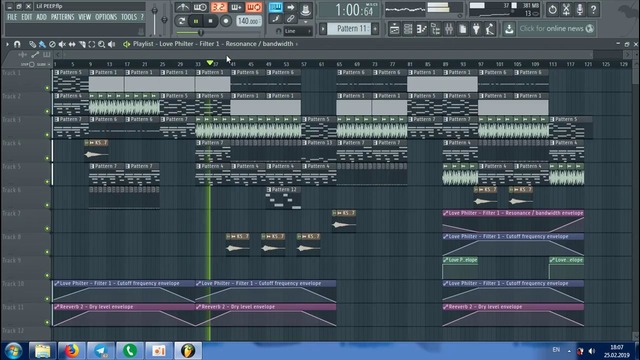This screenshot has height=360, width=640.
Task: Click the arrow left of Pattern 11
Action: click(x=323, y=29)
